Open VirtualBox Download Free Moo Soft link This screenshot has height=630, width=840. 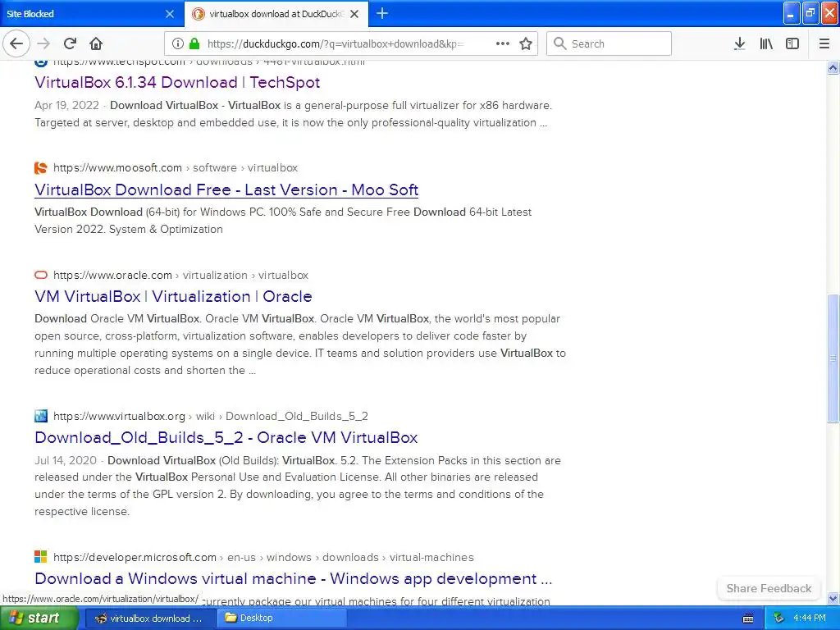point(226,189)
